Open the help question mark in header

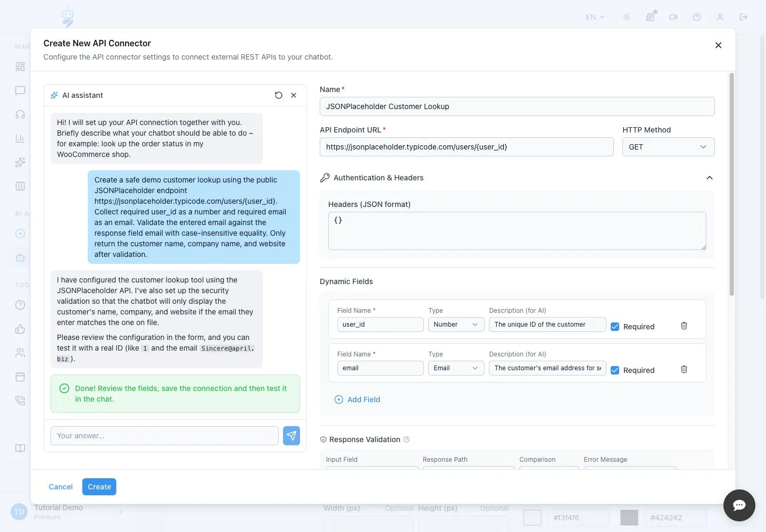(x=697, y=17)
